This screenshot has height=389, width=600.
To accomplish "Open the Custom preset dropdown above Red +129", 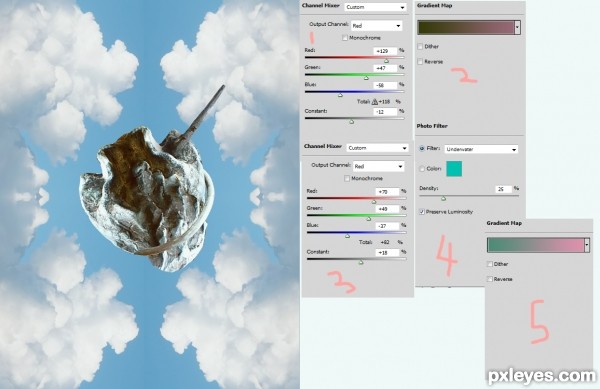I will [375, 7].
